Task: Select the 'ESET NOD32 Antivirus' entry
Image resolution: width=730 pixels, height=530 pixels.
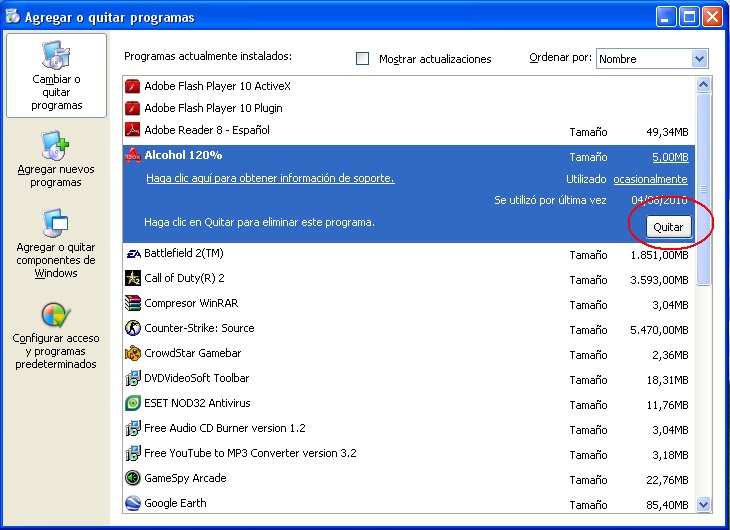Action: pyautogui.click(x=409, y=403)
